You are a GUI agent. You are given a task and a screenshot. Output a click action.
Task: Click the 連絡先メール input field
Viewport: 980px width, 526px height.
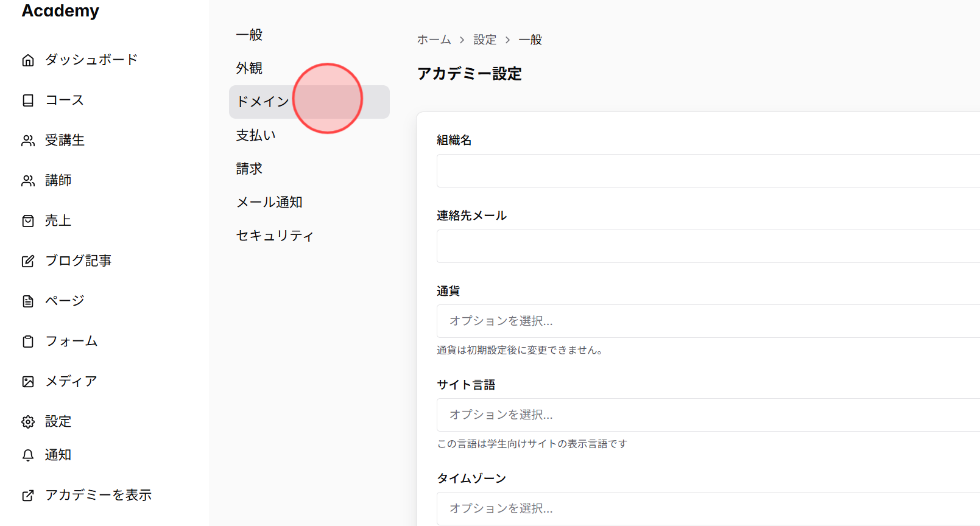coord(708,247)
